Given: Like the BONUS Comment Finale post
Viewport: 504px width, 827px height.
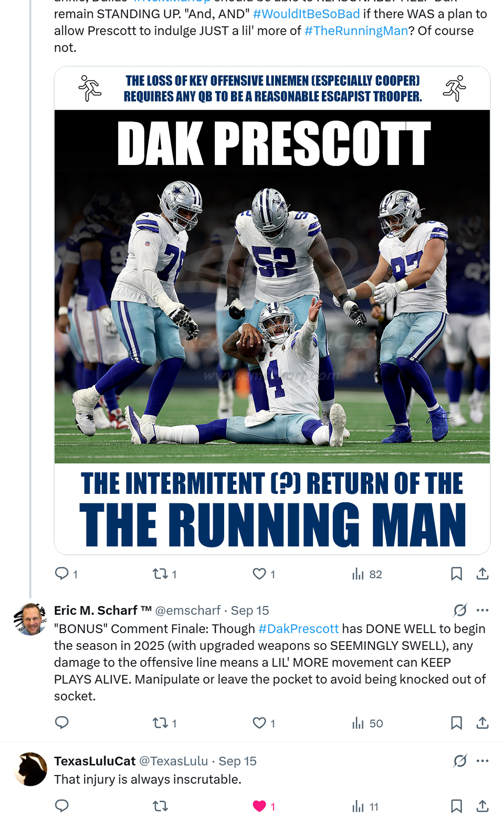Looking at the screenshot, I should [259, 723].
